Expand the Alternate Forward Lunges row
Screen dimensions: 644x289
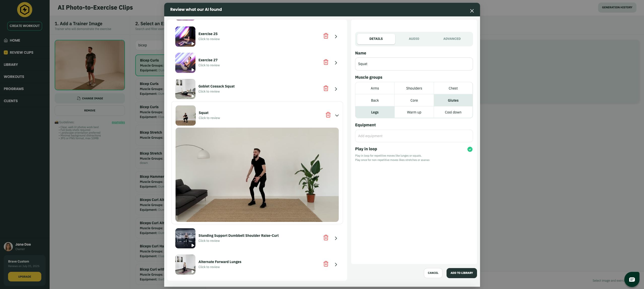click(x=336, y=265)
